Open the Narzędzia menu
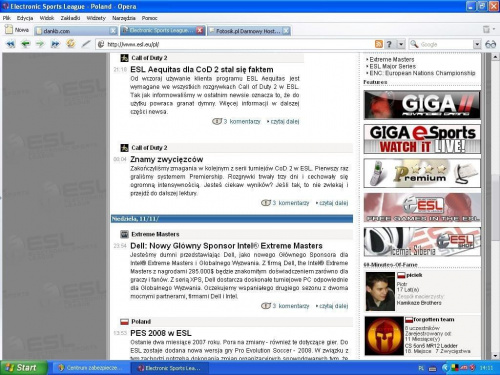Viewport: 500px width, 375px height. (x=124, y=18)
